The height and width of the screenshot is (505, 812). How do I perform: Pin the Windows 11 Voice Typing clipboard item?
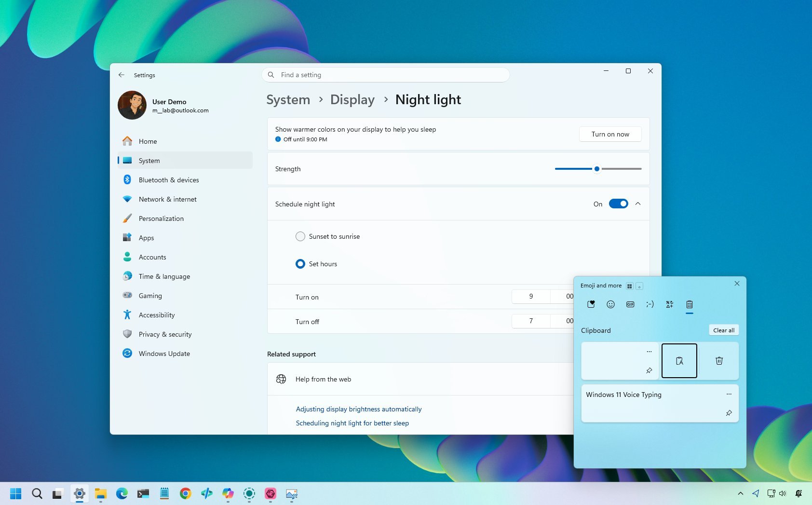pos(729,413)
